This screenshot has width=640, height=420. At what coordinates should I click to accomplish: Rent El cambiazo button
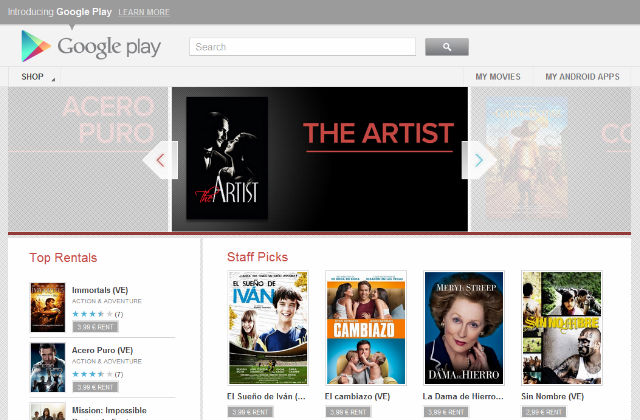pos(348,412)
